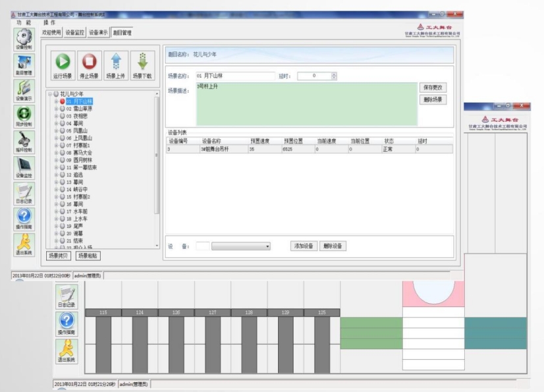Screen dimensions: 544x392
Task: Expand the 02 雪山草原 scene node
Action: click(56, 109)
